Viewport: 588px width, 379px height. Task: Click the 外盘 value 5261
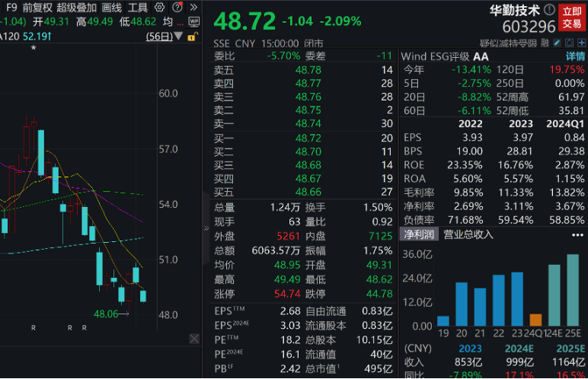[289, 236]
